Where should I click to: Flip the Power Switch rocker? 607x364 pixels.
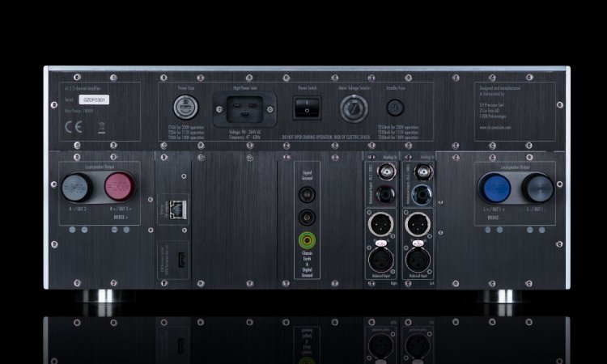307,108
